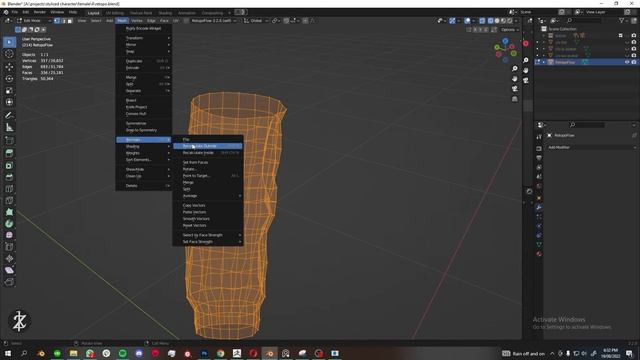Open the viewport Options dropdown
Screen dimensions: 640x360
tap(509, 30)
